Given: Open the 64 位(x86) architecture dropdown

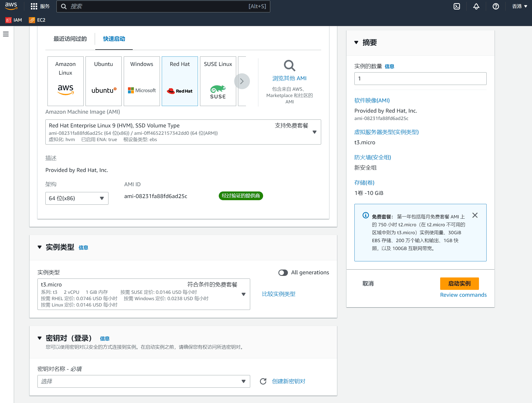Looking at the screenshot, I should [x=77, y=198].
